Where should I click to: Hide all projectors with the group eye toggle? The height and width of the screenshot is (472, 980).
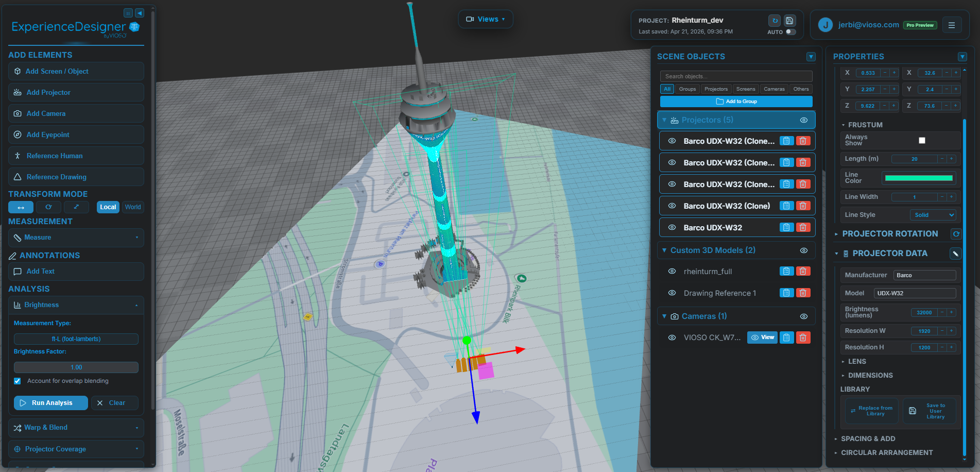click(x=803, y=120)
